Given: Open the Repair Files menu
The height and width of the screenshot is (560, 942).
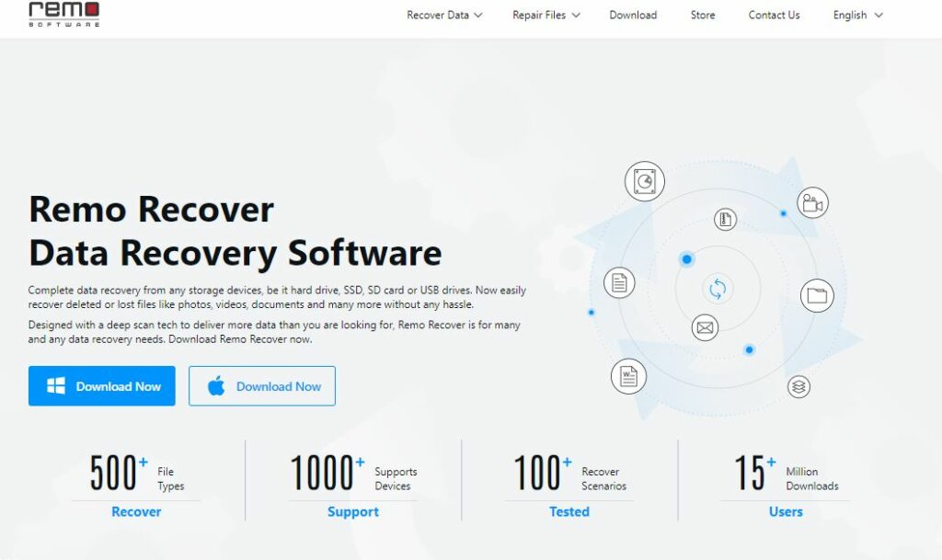Looking at the screenshot, I should point(546,15).
